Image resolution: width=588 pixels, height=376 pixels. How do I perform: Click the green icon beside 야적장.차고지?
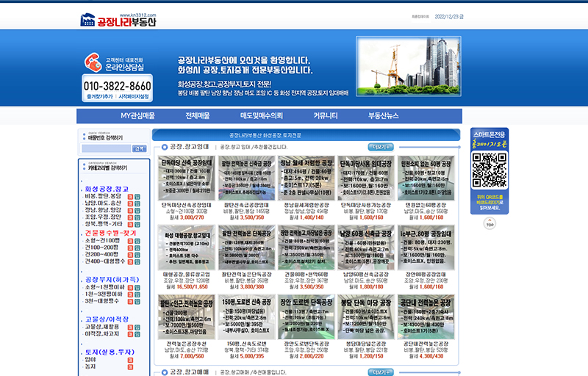point(137,334)
